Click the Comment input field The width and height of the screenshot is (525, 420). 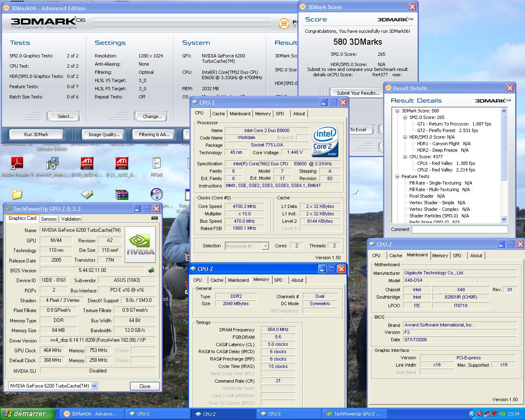pos(460,230)
